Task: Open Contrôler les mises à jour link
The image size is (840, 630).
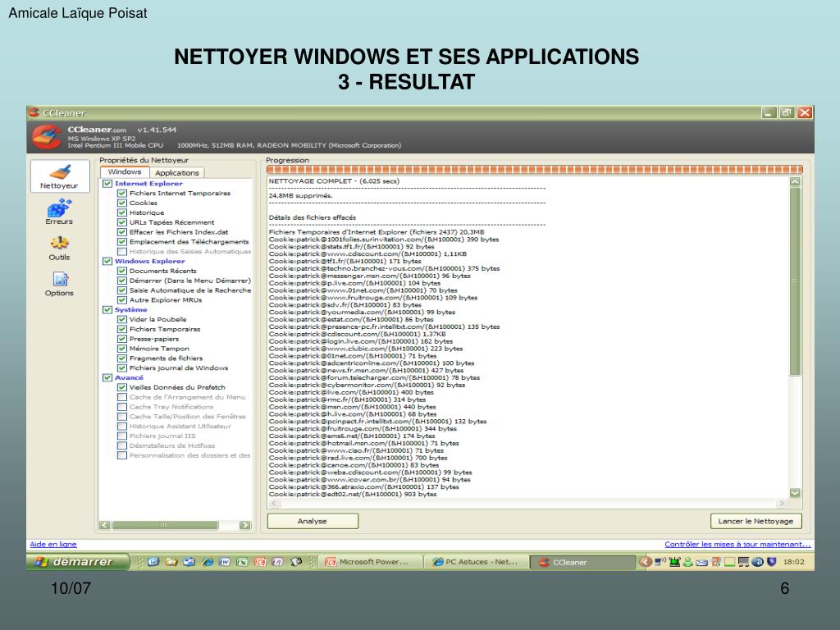Action: (x=737, y=545)
